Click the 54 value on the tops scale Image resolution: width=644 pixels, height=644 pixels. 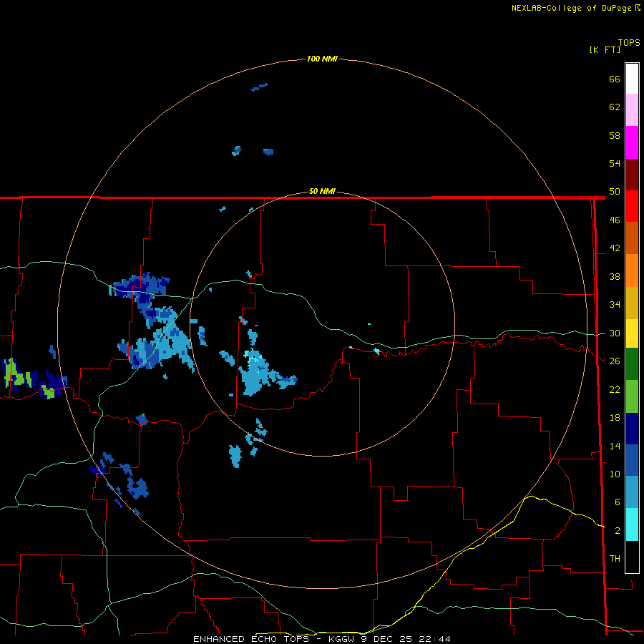pyautogui.click(x=615, y=163)
